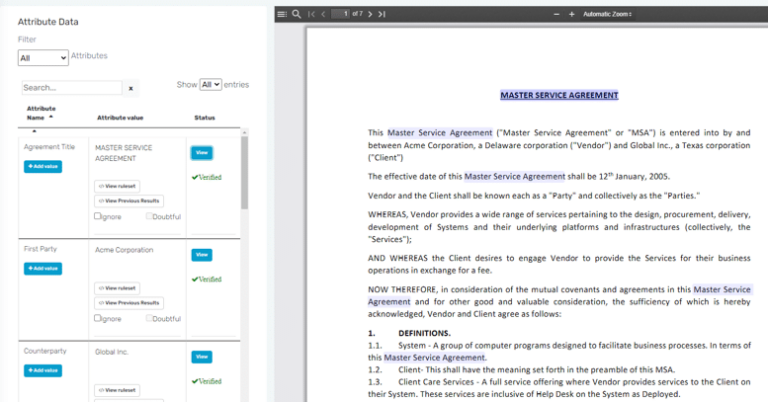This screenshot has height=402, width=768.
Task: Check Doubtful for Agreement Title
Action: (x=150, y=216)
